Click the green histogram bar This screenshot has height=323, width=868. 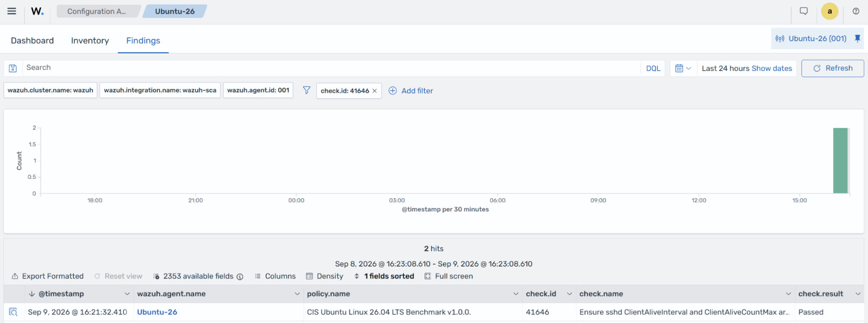point(840,161)
